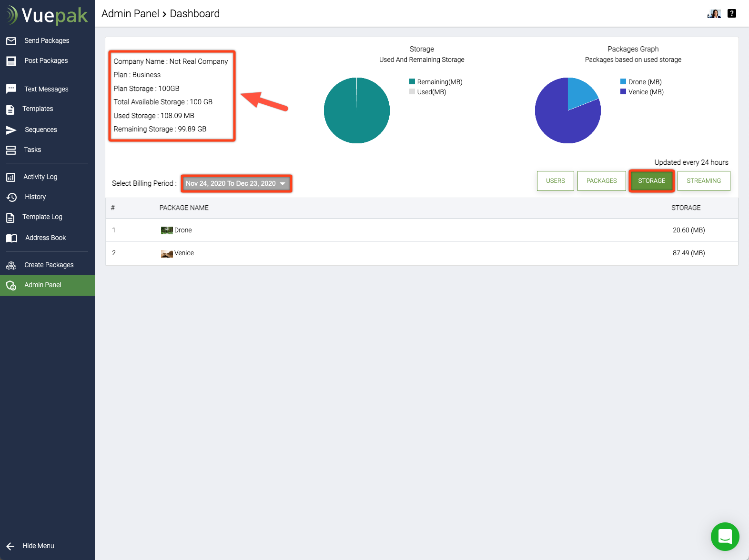
Task: Toggle Venice (MB) legend swatch
Action: [x=623, y=91]
